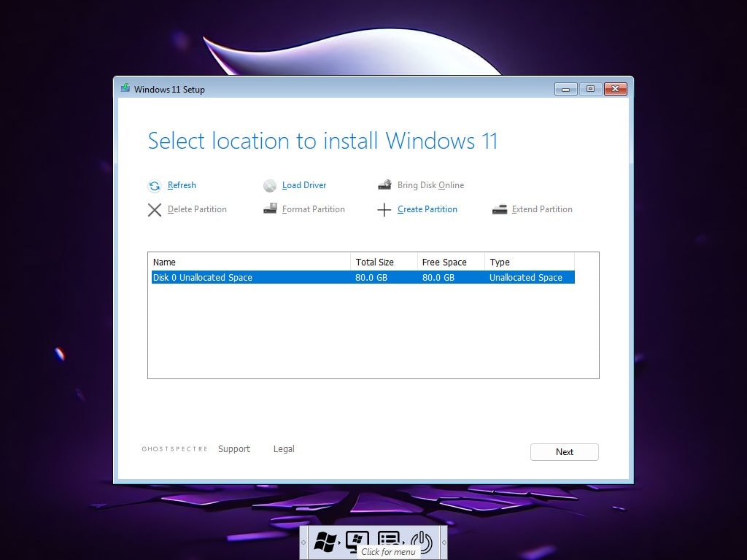Viewport: 747px width, 560px height.
Task: Sort by the Name column header
Action: pyautogui.click(x=251, y=262)
